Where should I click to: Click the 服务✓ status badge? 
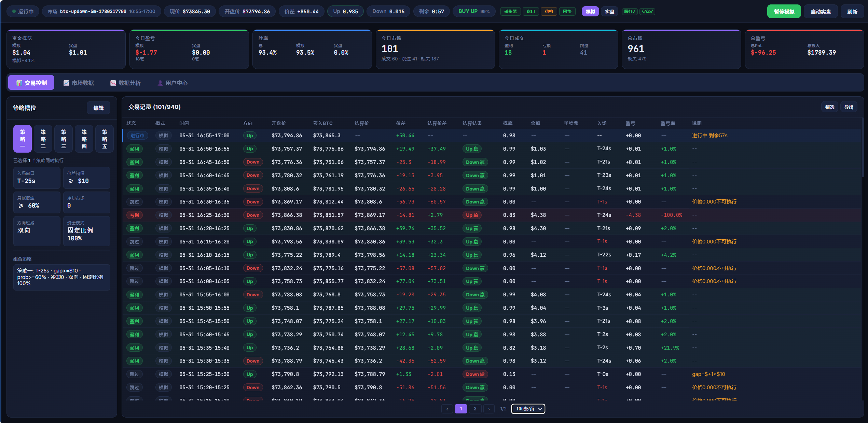pyautogui.click(x=630, y=12)
